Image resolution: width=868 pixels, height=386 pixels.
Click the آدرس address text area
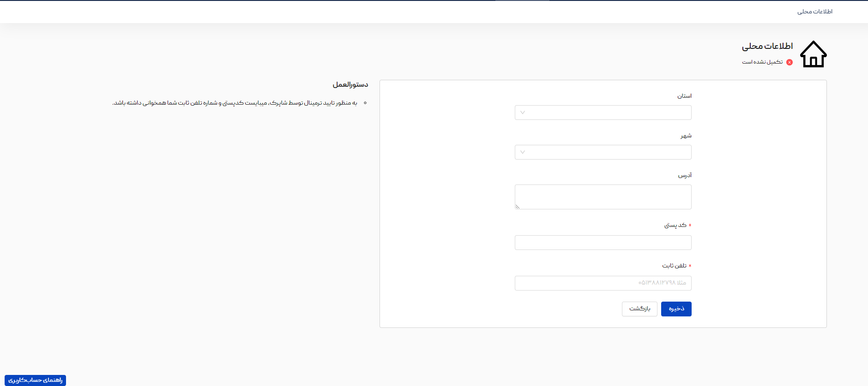(603, 197)
